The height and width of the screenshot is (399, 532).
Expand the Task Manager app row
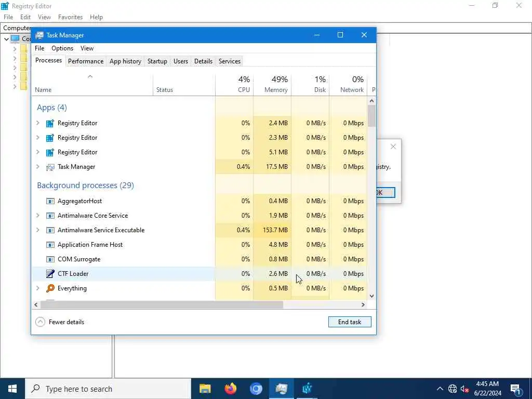pos(38,167)
